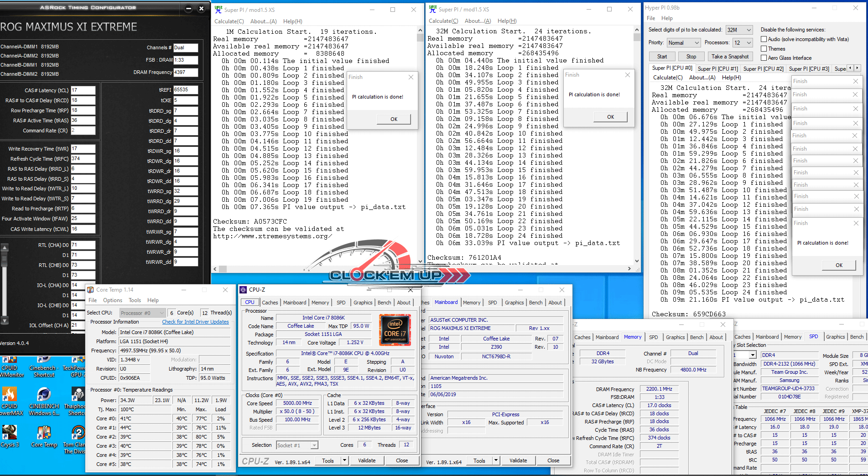Screen dimensions: 868x476
Task: Click the CAS# Latency (tCL) value field
Action: tap(83, 90)
